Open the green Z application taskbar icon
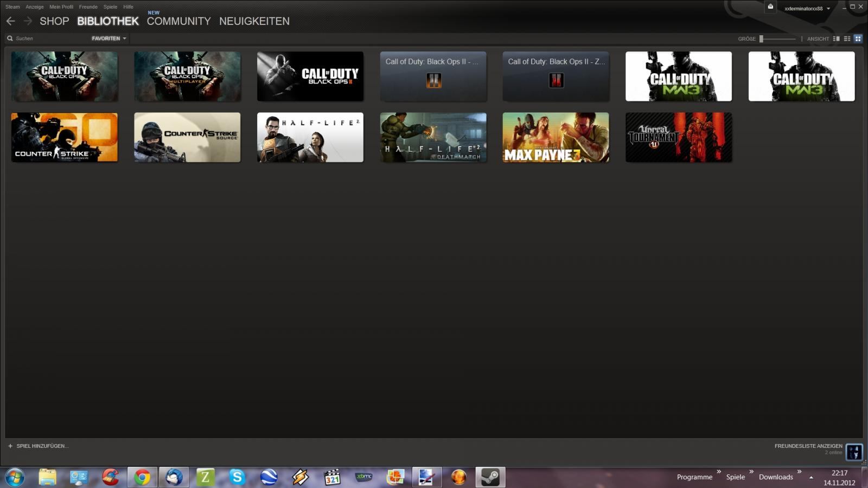This screenshot has height=488, width=868. coord(206,477)
